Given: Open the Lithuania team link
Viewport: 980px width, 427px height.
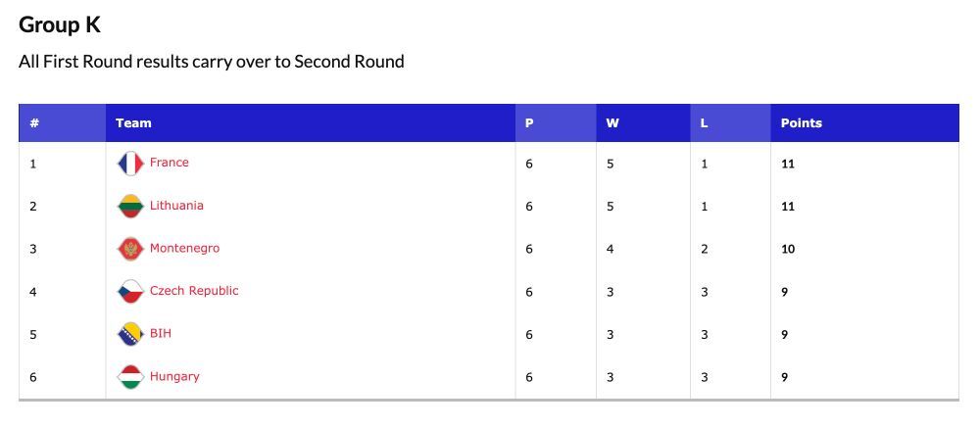Looking at the screenshot, I should pyautogui.click(x=176, y=206).
